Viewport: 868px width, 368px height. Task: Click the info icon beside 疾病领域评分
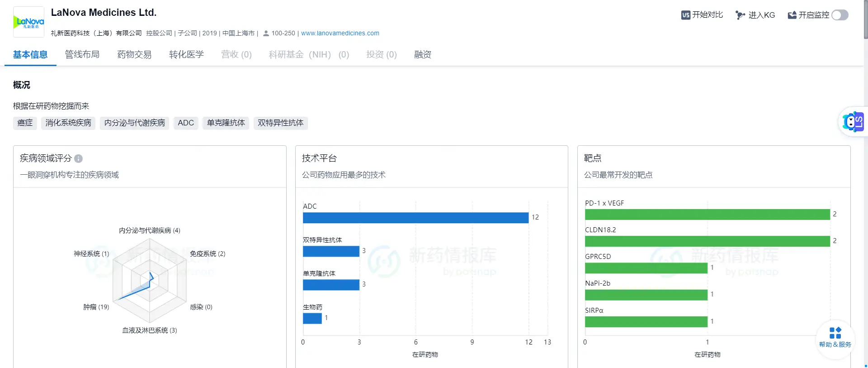tap(78, 158)
